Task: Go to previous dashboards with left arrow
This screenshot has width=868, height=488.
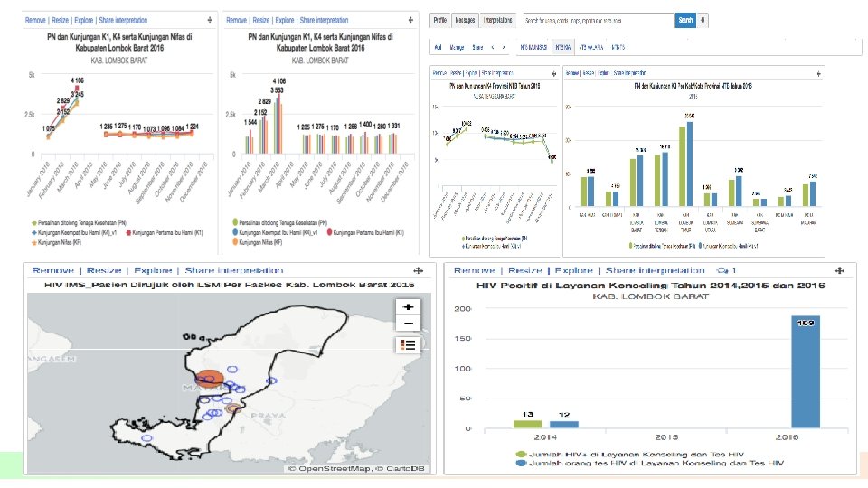Action: click(493, 48)
